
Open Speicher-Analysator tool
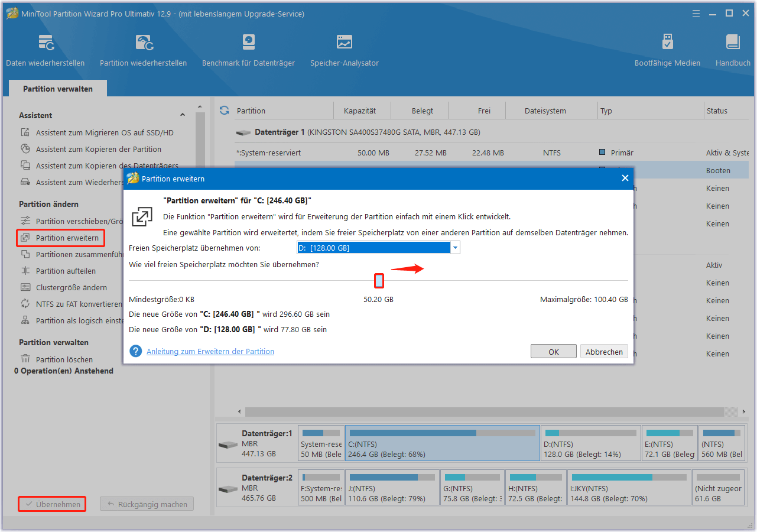pos(345,51)
